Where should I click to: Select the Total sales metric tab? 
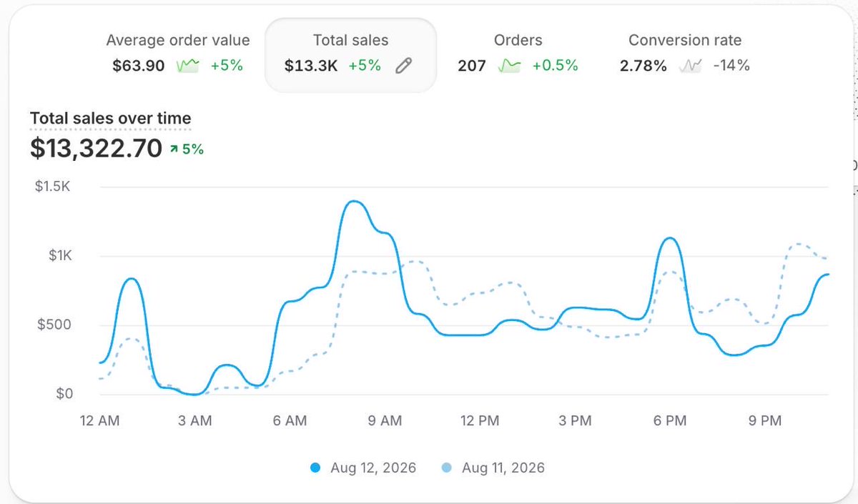click(350, 55)
